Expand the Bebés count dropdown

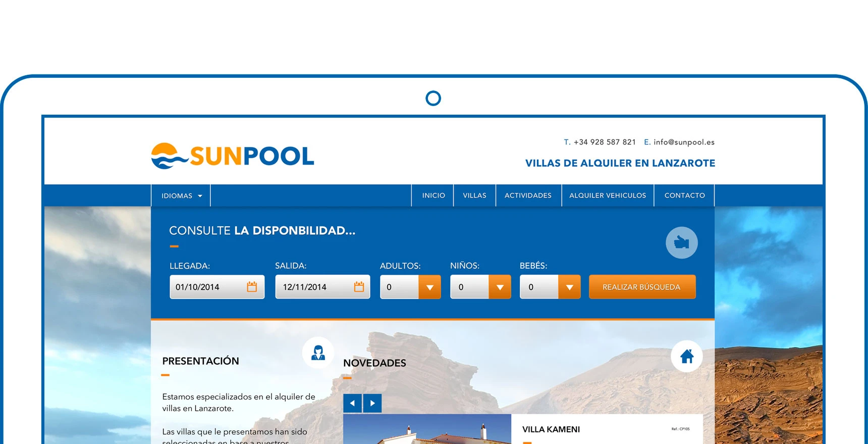569,287
